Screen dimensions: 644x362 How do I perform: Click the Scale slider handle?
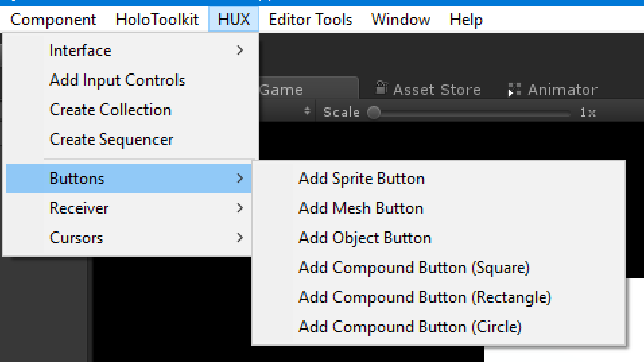point(374,112)
